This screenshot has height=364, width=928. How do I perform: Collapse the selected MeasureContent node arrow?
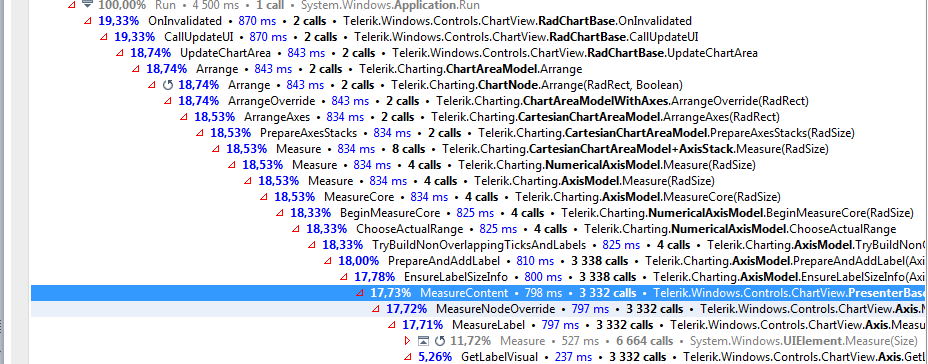pos(359,293)
